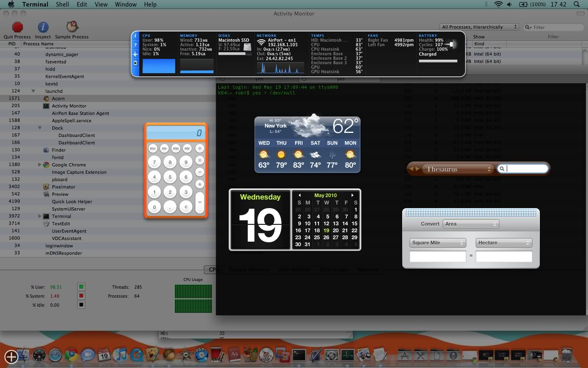
Task: Open Dictionary from the Dock
Action: pos(234,355)
